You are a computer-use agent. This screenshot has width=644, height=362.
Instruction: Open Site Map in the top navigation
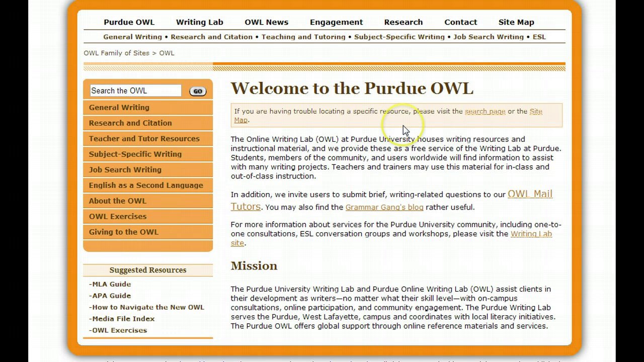click(x=516, y=22)
